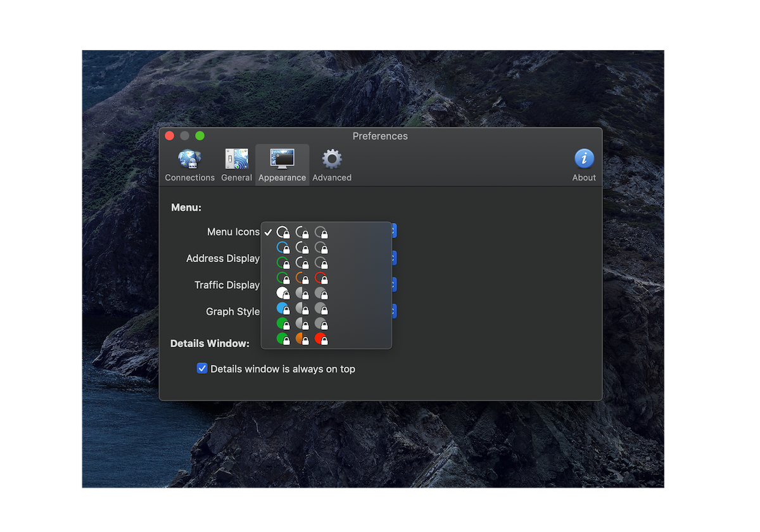Open the Connections preferences pane

[189, 166]
